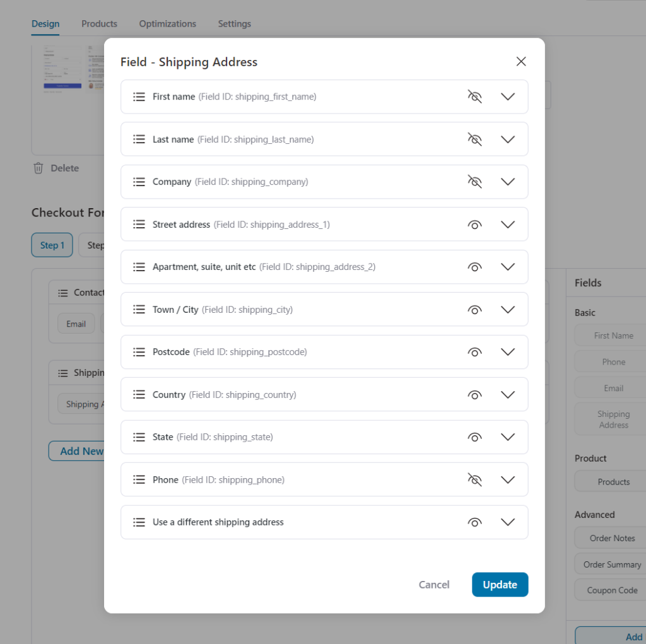This screenshot has height=644, width=646.
Task: Expand the State field settings
Action: click(x=508, y=437)
